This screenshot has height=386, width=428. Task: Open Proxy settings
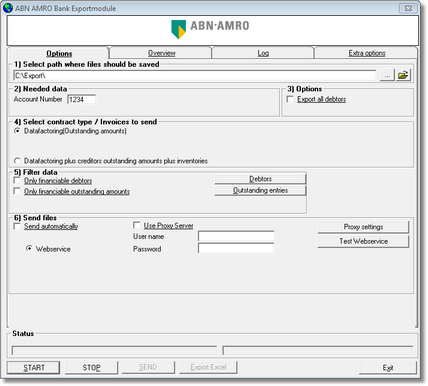[363, 227]
